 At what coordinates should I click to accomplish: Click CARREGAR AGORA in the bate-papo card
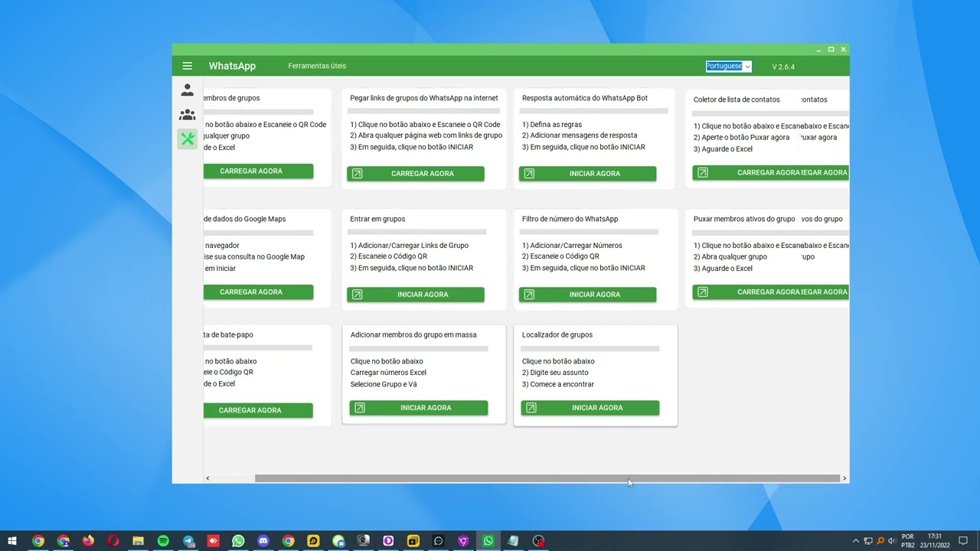coord(258,410)
